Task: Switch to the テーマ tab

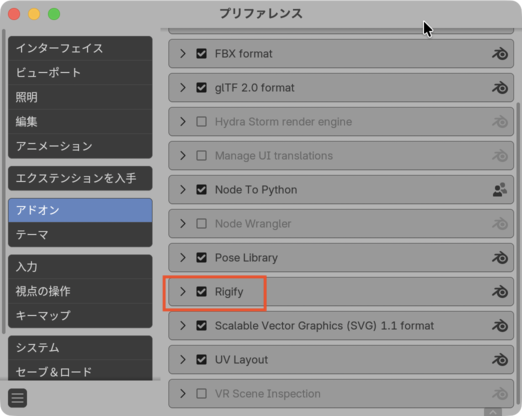Action: [80, 235]
